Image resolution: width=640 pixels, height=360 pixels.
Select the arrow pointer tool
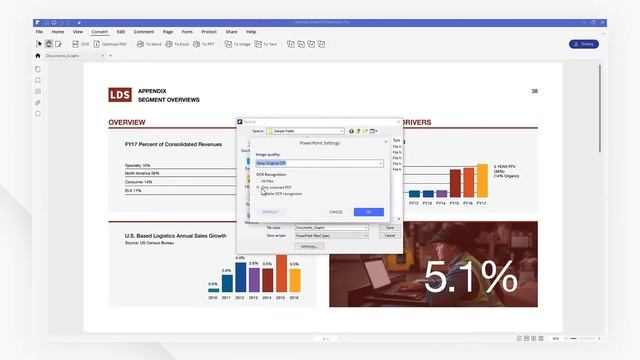[39, 44]
